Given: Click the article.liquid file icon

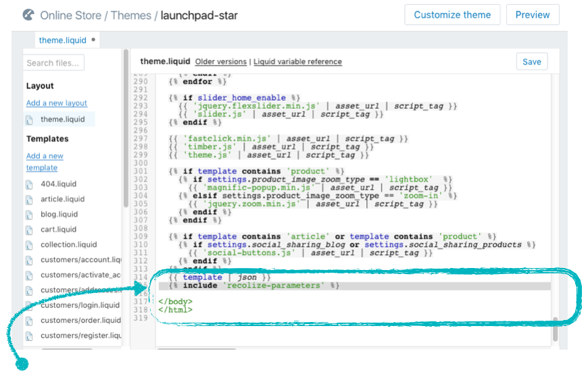Looking at the screenshot, I should click(x=29, y=200).
